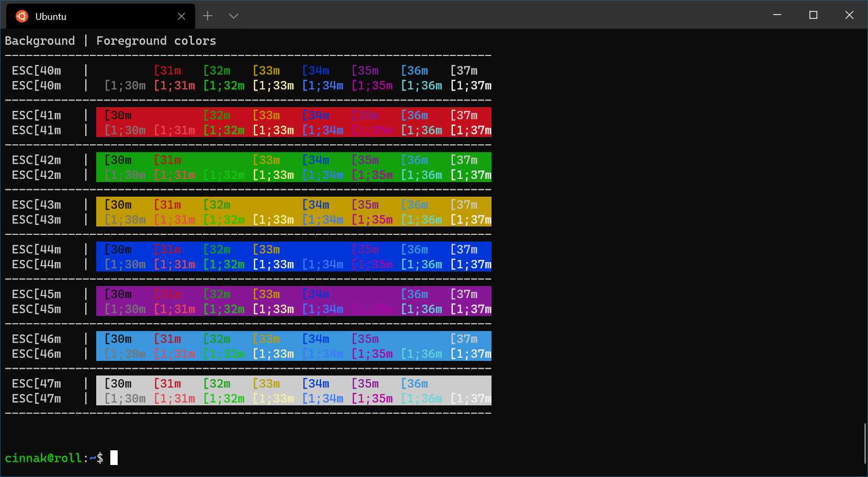Click white [37m in the ESC[40m row
Screen dimensions: 868x477
click(x=464, y=71)
